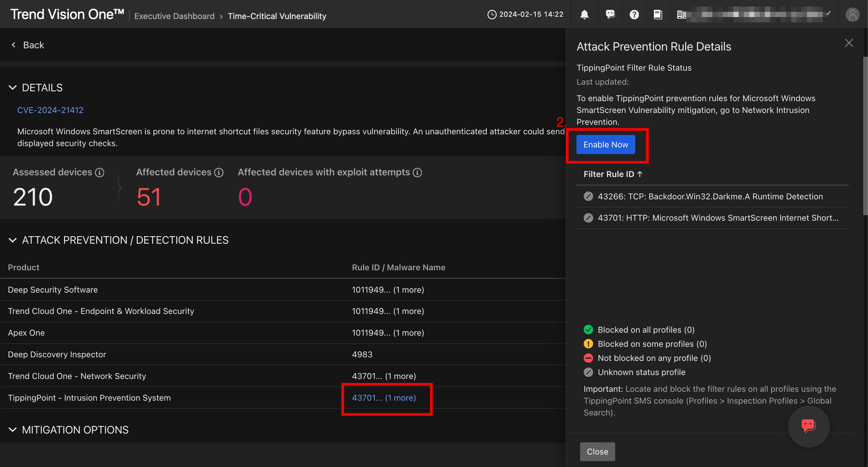Open the notifications bell icon
This screenshot has width=868, height=467.
[584, 14]
